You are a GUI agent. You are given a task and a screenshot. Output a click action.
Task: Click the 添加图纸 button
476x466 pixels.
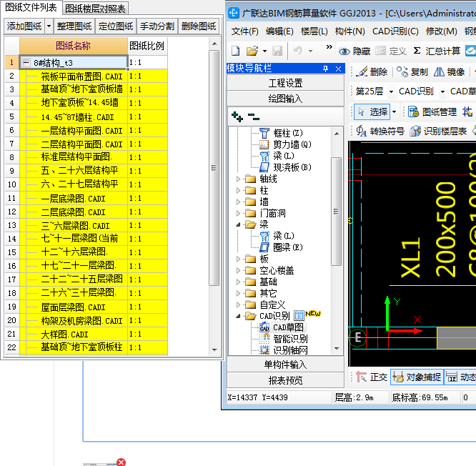coord(24,26)
